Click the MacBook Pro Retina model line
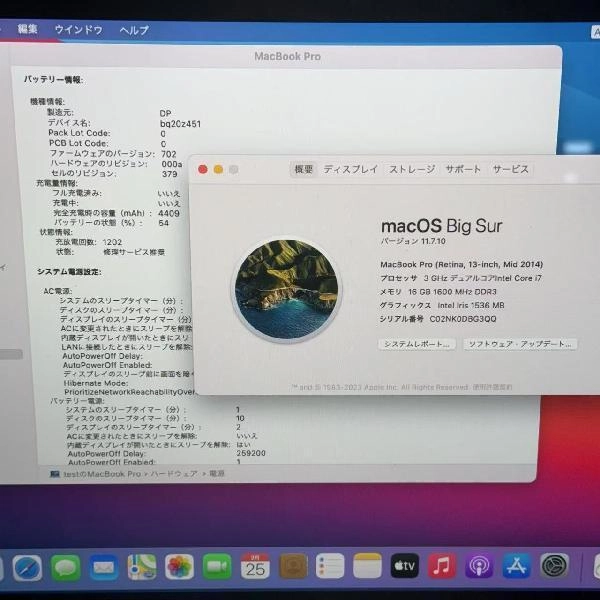The image size is (600, 600). 461,264
